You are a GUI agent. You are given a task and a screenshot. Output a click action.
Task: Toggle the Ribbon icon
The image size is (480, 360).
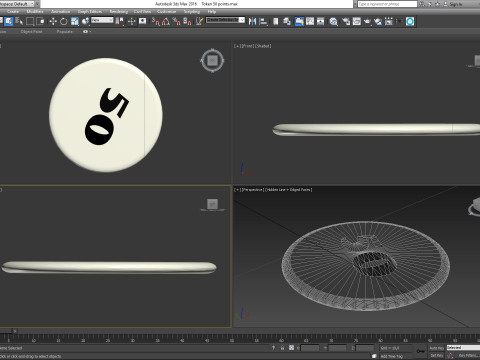pyautogui.click(x=299, y=22)
